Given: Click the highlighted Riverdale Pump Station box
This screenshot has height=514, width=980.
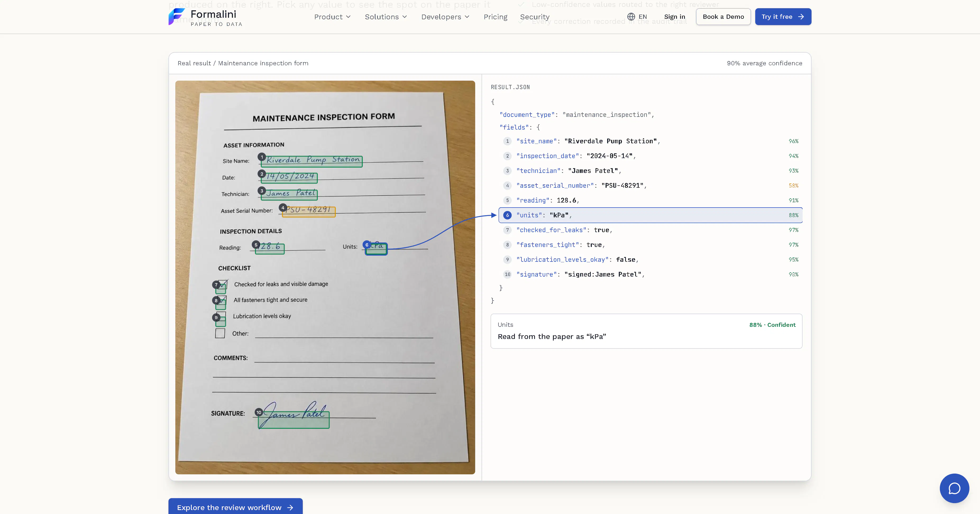Looking at the screenshot, I should tap(312, 162).
